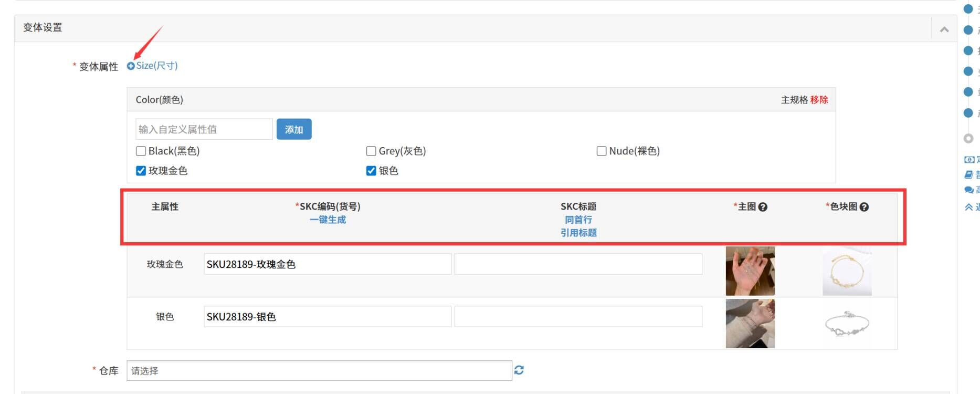This screenshot has width=980, height=394.
Task: Click the 引用标题 link
Action: [x=578, y=233]
